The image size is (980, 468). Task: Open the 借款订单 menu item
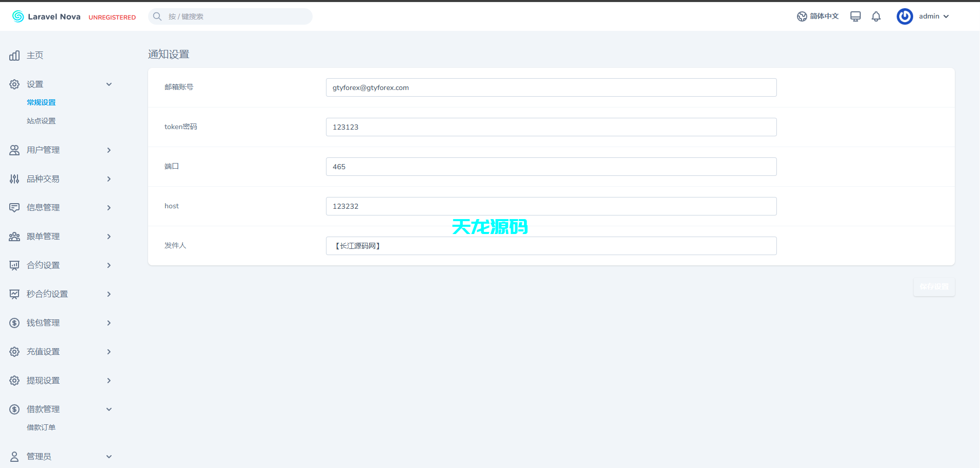(41, 427)
